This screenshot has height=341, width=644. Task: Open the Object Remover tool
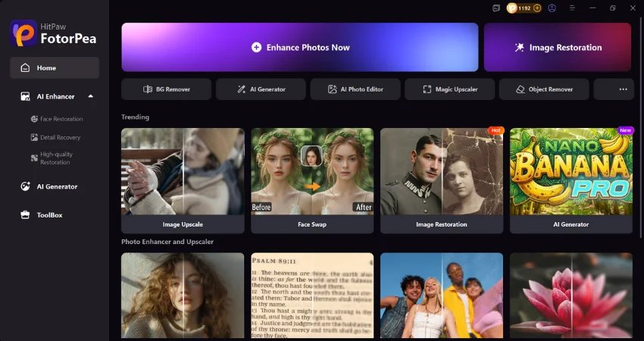coord(544,89)
